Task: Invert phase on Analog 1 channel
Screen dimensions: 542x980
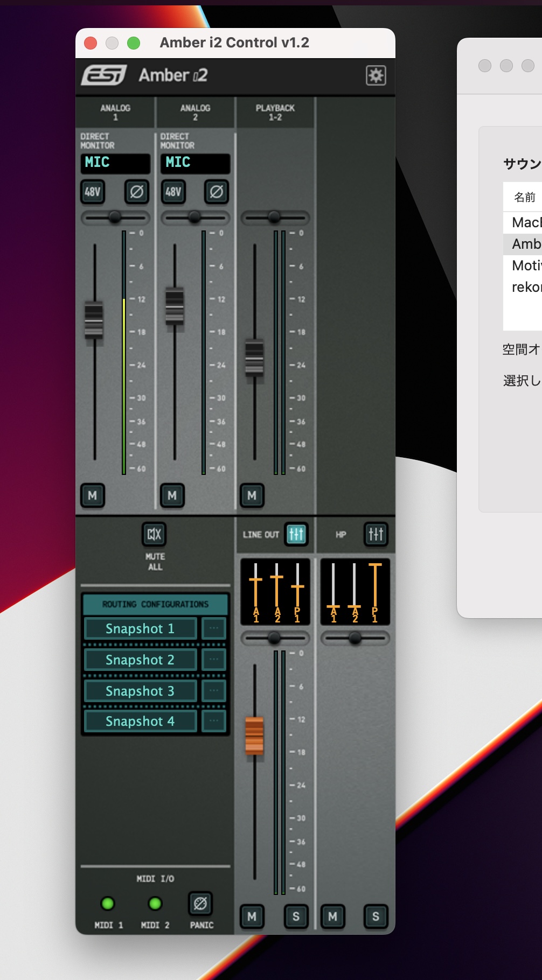Action: 137,192
